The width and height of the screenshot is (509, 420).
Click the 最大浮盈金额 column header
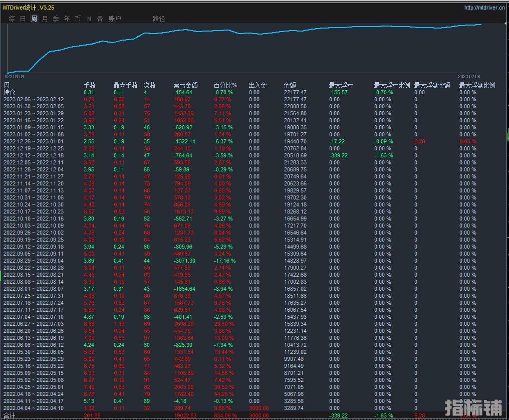point(432,85)
